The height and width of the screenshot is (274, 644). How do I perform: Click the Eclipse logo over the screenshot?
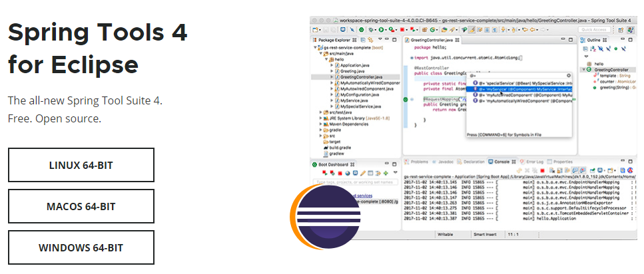324,217
